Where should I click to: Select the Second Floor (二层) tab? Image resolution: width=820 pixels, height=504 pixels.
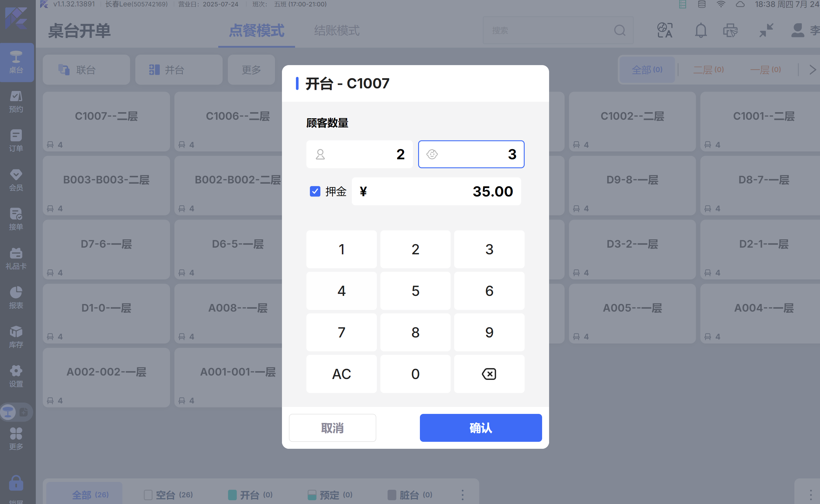click(x=708, y=70)
